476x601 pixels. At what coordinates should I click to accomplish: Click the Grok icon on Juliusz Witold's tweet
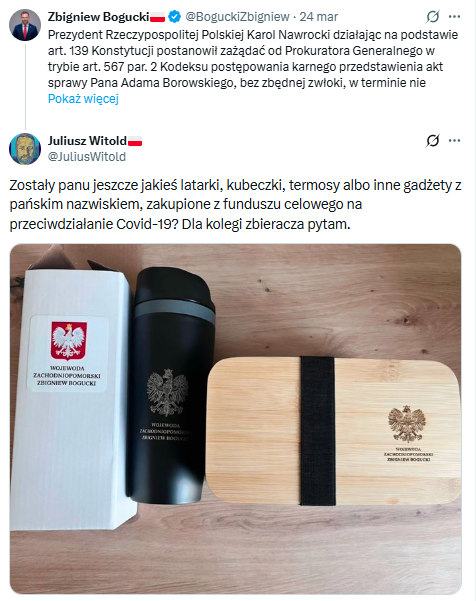pos(433,141)
